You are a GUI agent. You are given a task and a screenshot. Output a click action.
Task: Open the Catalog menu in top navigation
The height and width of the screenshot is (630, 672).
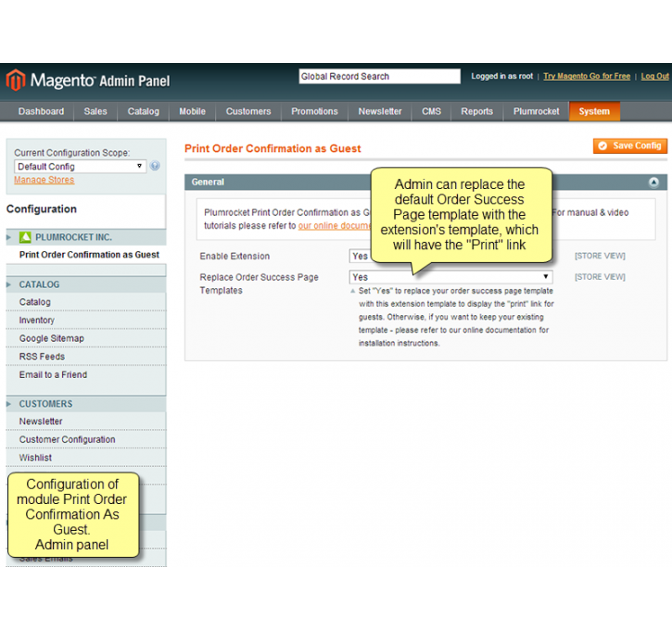[143, 111]
